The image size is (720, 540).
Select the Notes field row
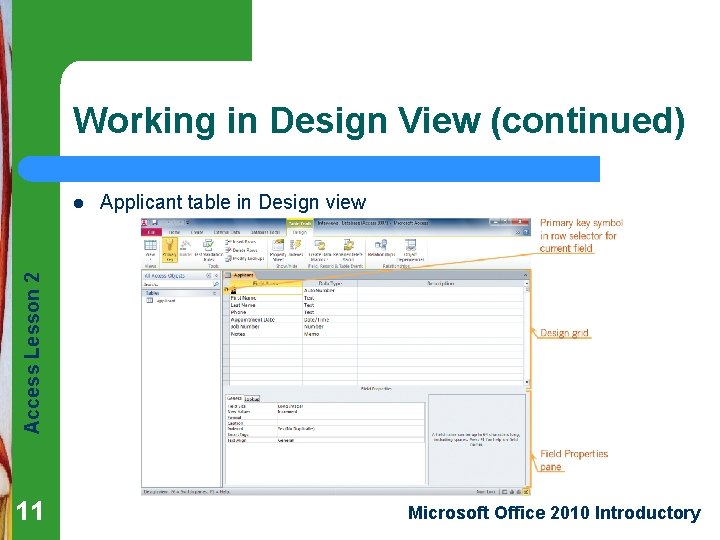[x=266, y=334]
